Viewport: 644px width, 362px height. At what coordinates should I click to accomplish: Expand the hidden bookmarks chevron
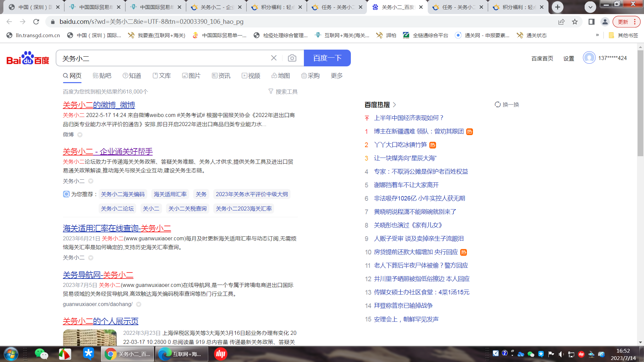pos(597,35)
